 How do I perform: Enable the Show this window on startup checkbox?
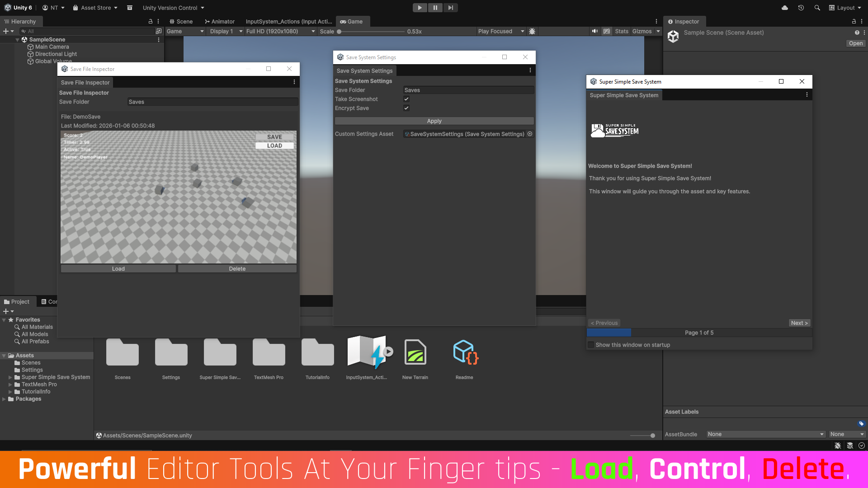[x=591, y=345]
